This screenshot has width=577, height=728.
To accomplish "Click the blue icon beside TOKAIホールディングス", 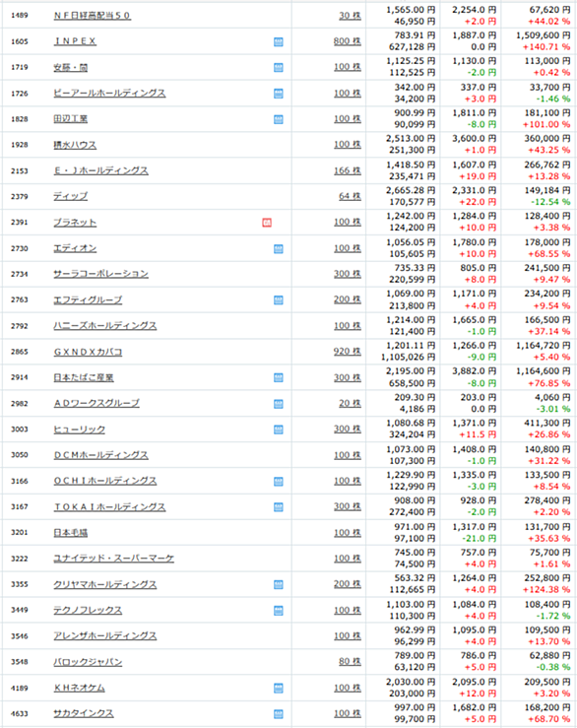I will pyautogui.click(x=279, y=507).
